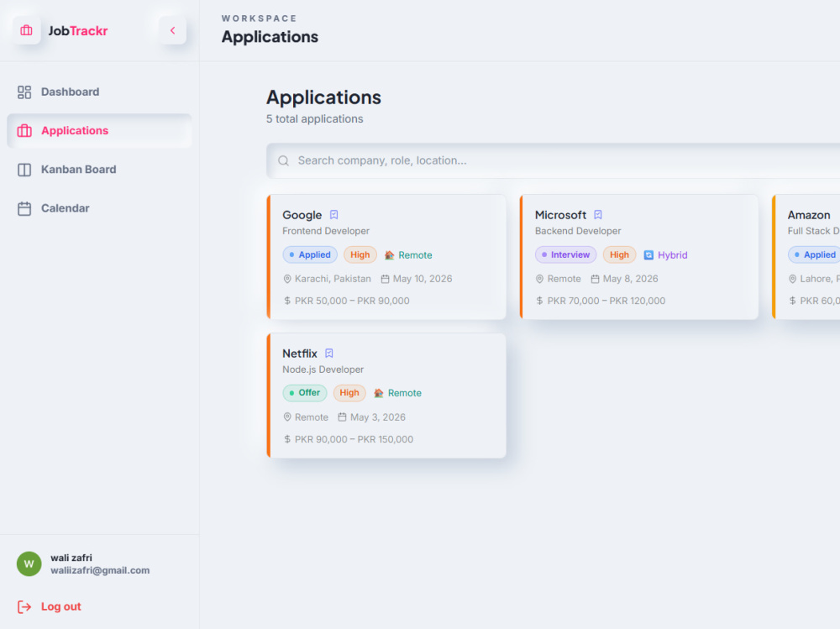This screenshot has height=629, width=840.
Task: Toggle the bookmark on the Microsoft card
Action: click(598, 215)
